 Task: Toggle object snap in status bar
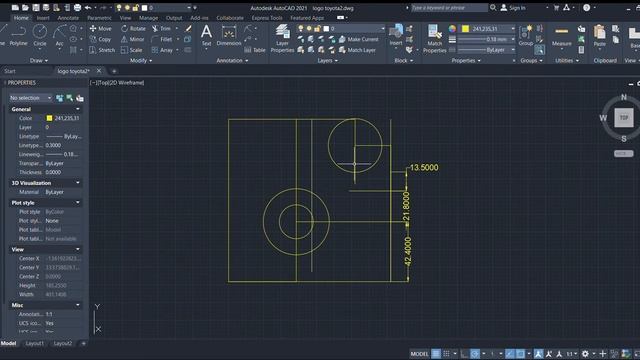520,353
